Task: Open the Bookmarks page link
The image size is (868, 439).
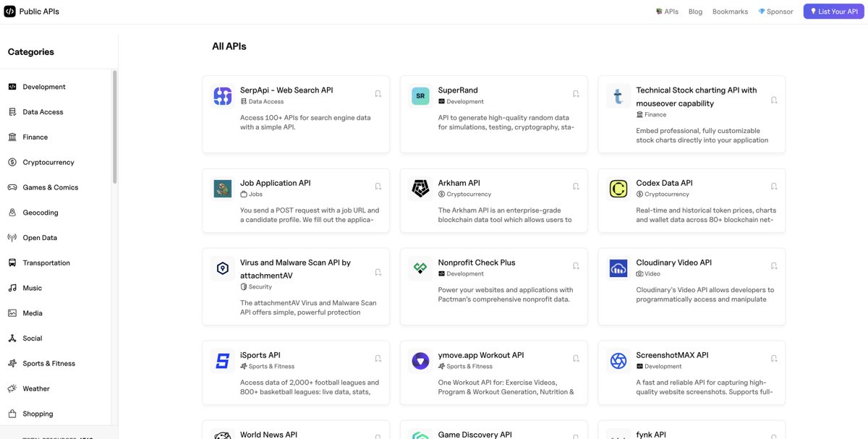Action: [730, 12]
